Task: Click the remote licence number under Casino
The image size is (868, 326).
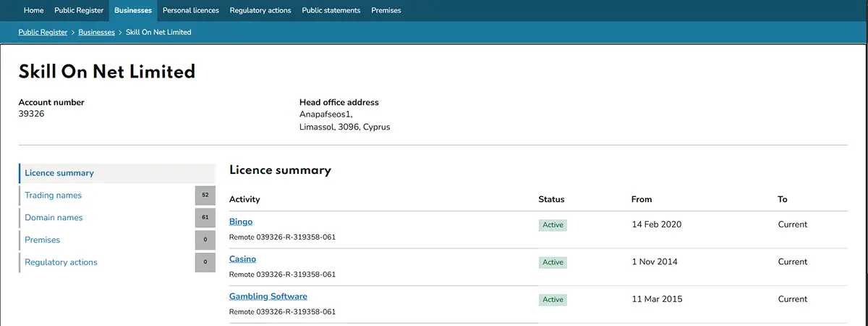Action: [282, 275]
